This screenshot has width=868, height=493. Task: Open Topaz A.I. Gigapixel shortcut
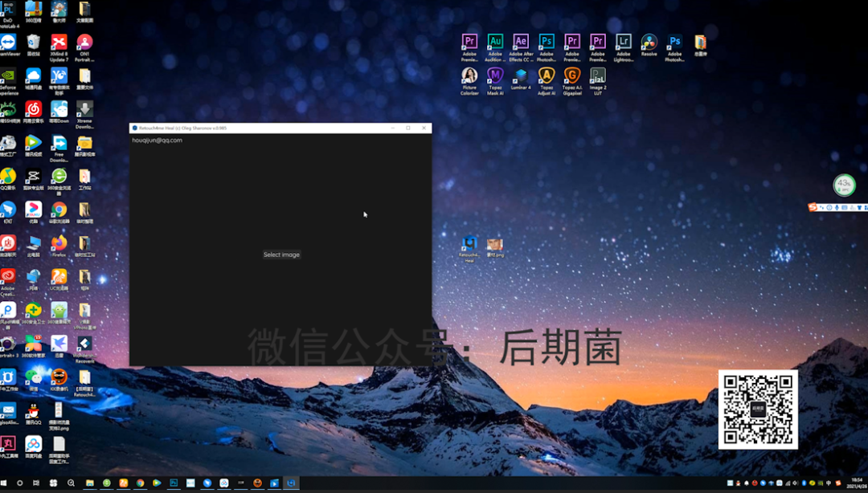tap(572, 75)
